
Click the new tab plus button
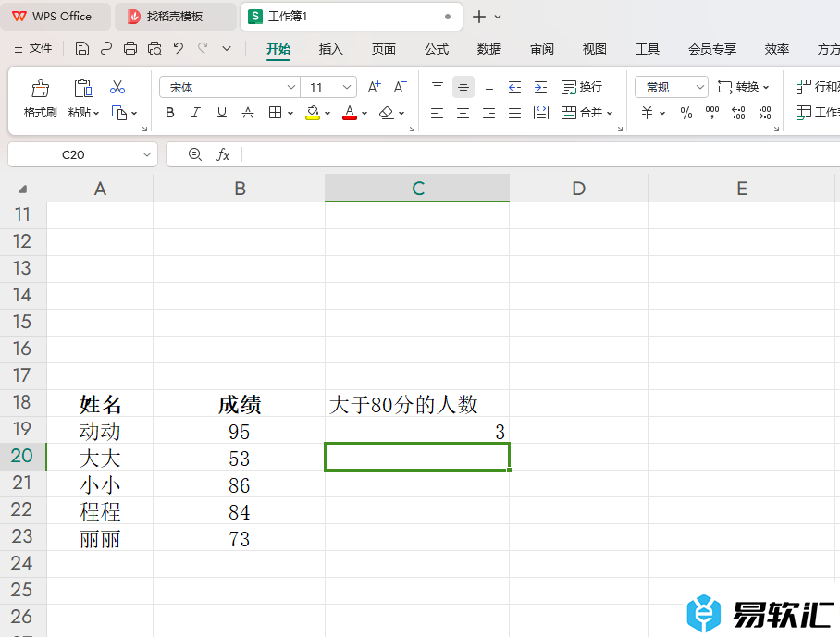click(479, 17)
